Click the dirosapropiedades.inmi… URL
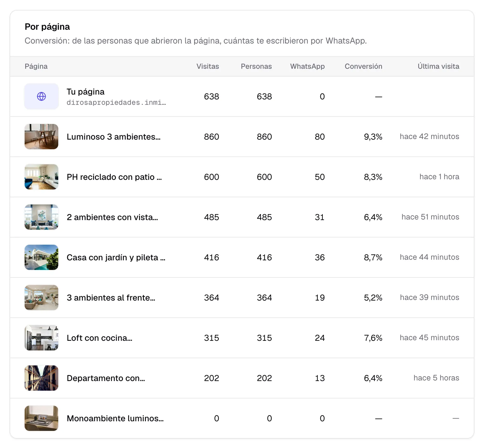 point(116,103)
